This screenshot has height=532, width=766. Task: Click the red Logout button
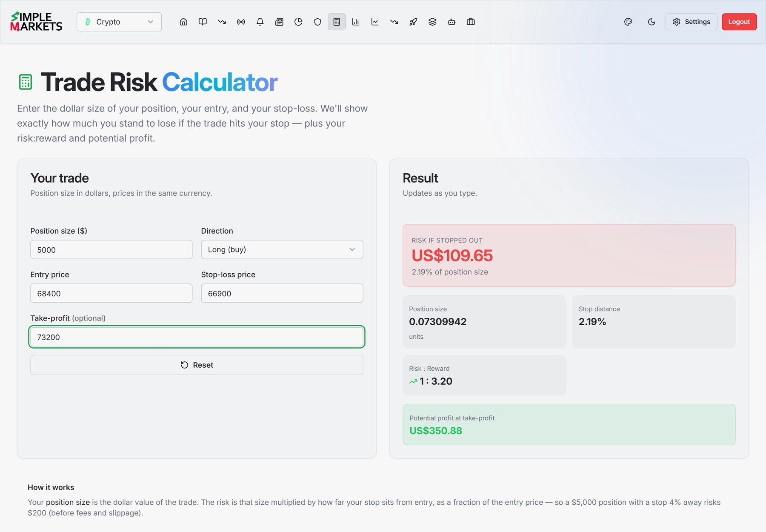[739, 22]
